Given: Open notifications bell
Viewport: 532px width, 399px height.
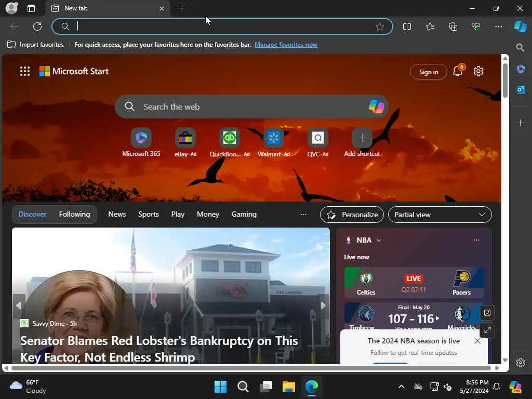Looking at the screenshot, I should (458, 71).
